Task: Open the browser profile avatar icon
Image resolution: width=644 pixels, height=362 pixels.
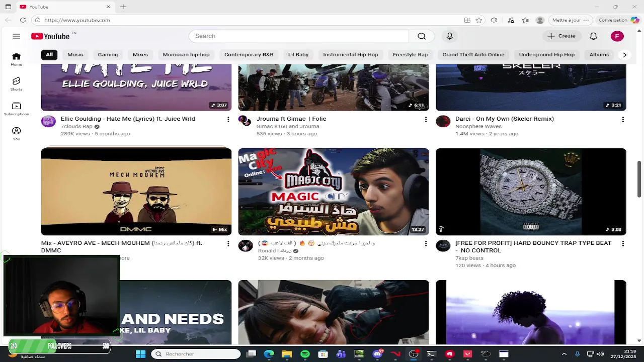Action: pyautogui.click(x=540, y=20)
